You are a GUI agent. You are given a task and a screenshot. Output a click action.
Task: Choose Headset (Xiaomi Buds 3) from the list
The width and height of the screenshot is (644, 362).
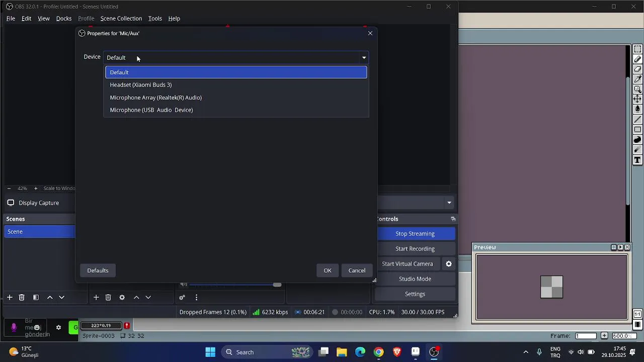236,85
